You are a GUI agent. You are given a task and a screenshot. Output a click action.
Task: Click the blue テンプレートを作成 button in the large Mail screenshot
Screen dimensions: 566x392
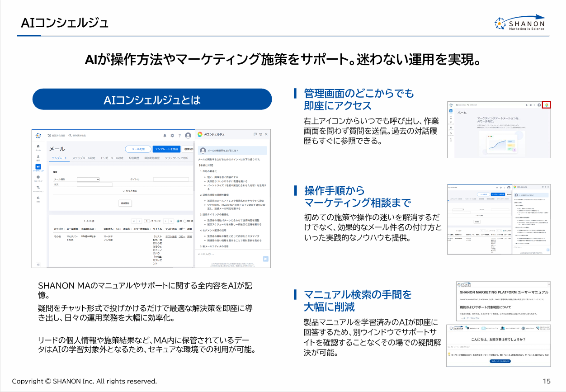(x=166, y=149)
